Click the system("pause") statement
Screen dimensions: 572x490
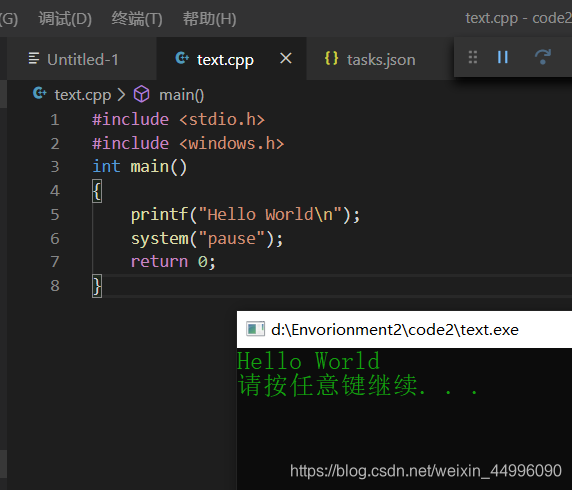(207, 239)
